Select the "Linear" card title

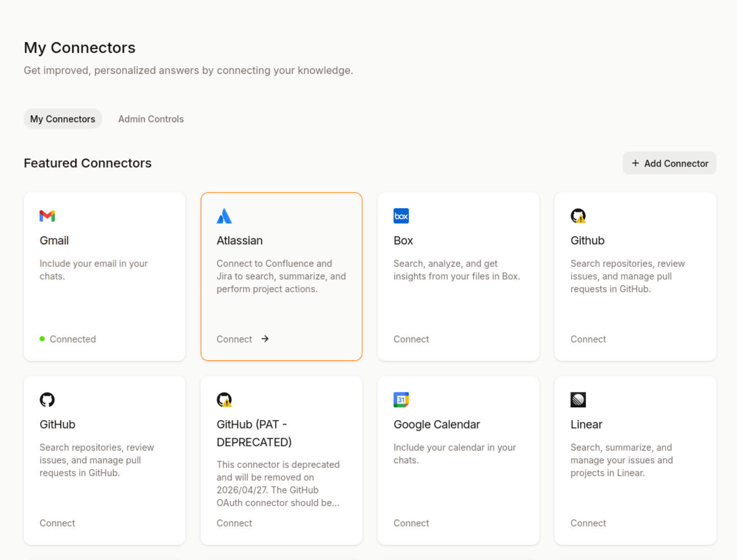[586, 424]
